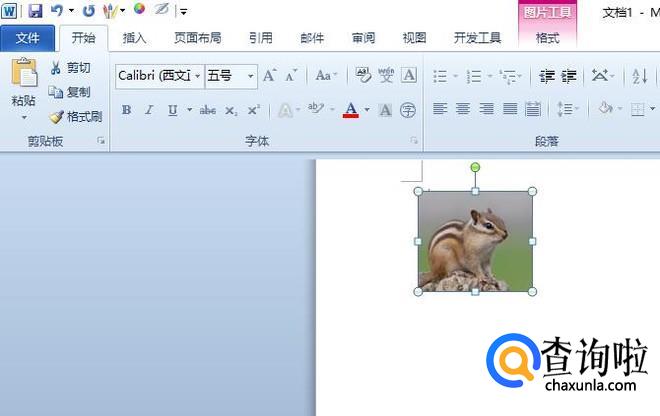
Task: Click the chipmunk picture in the document
Action: [x=475, y=241]
